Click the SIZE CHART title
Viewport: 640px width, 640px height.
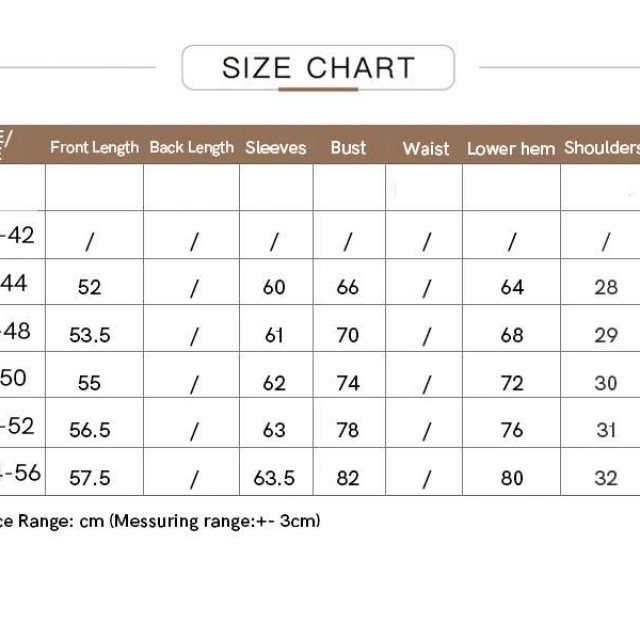coord(318,68)
